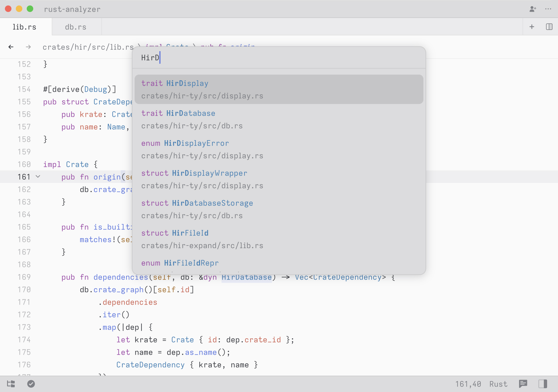Image resolution: width=558 pixels, height=392 pixels.
Task: Open the Rust language selector
Action: 498,384
